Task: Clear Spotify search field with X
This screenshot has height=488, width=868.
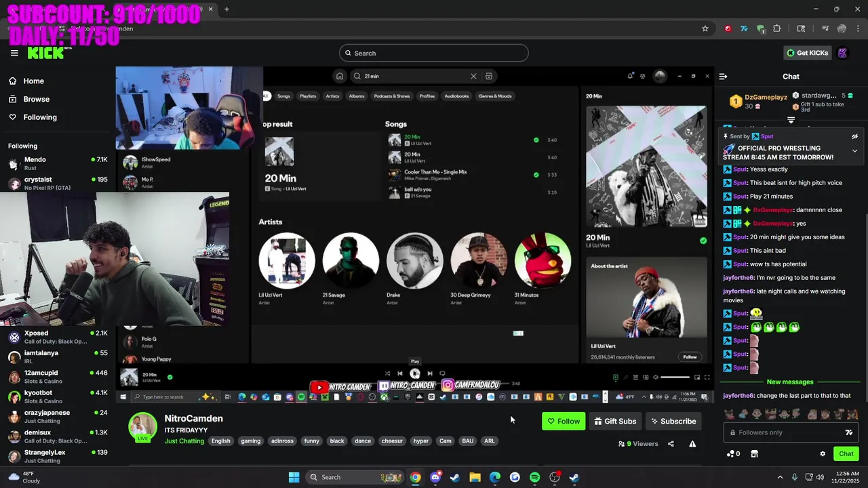Action: 473,77
